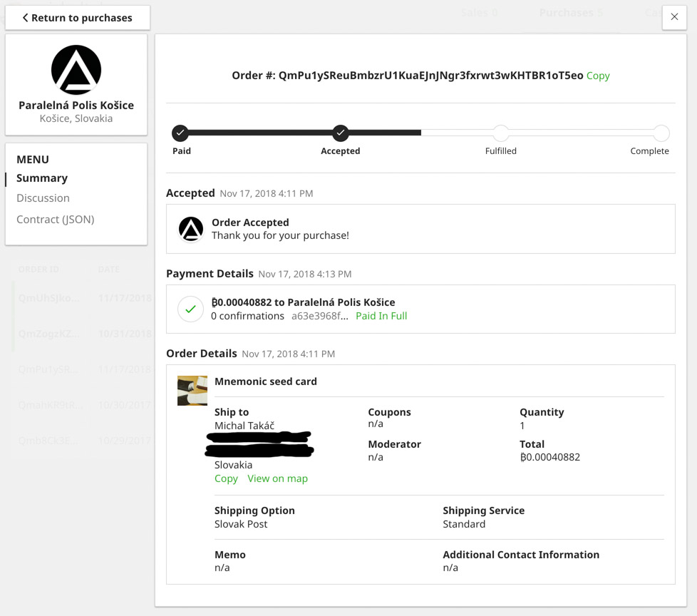The height and width of the screenshot is (616, 697).
Task: Click the Accepted step checkmark
Action: (x=341, y=133)
